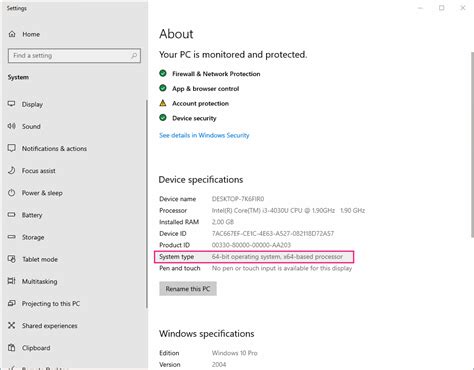
Task: Click the Battery icon
Action: click(x=12, y=215)
